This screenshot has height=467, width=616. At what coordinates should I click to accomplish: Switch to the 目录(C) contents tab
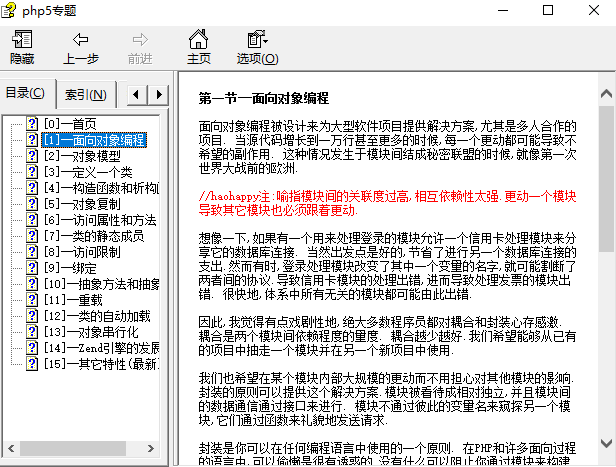click(26, 94)
